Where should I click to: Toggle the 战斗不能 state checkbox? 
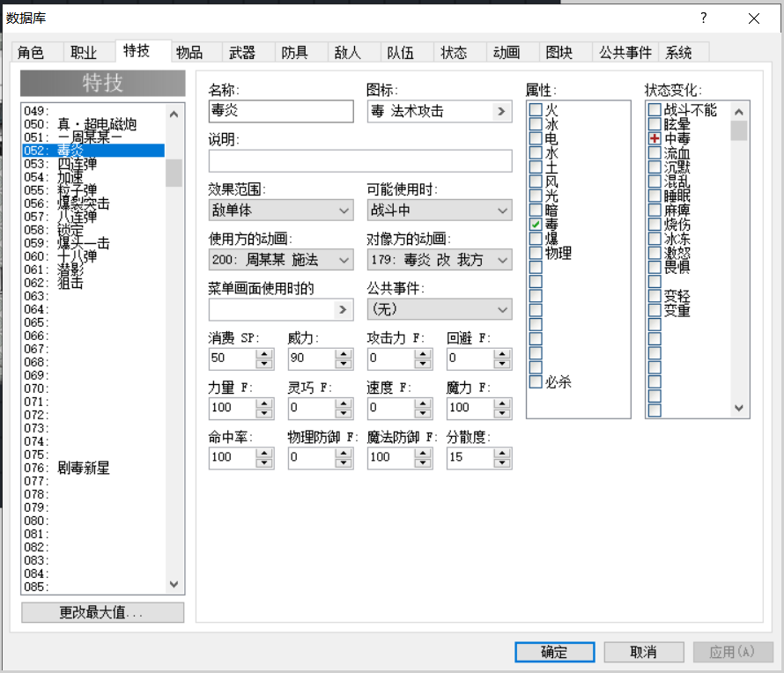click(x=655, y=109)
